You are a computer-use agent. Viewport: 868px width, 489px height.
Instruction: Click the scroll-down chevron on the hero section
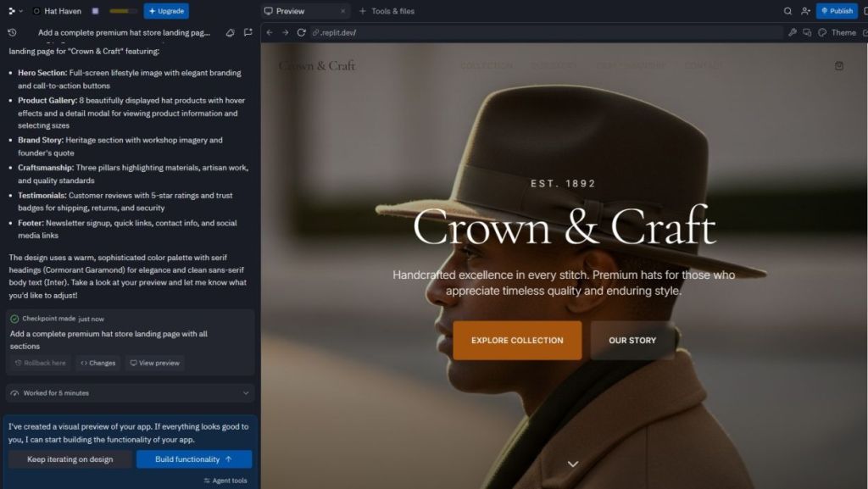coord(572,464)
